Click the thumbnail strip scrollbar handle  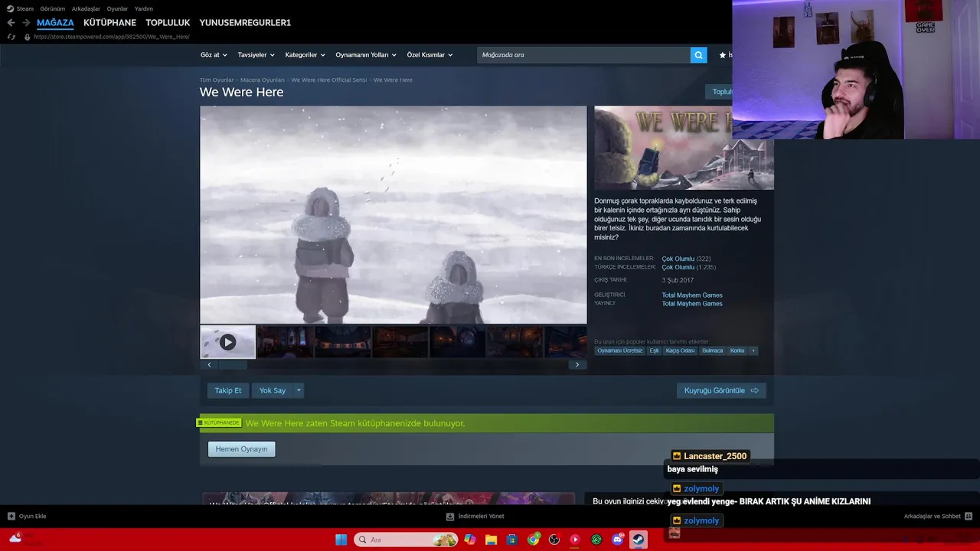point(233,365)
